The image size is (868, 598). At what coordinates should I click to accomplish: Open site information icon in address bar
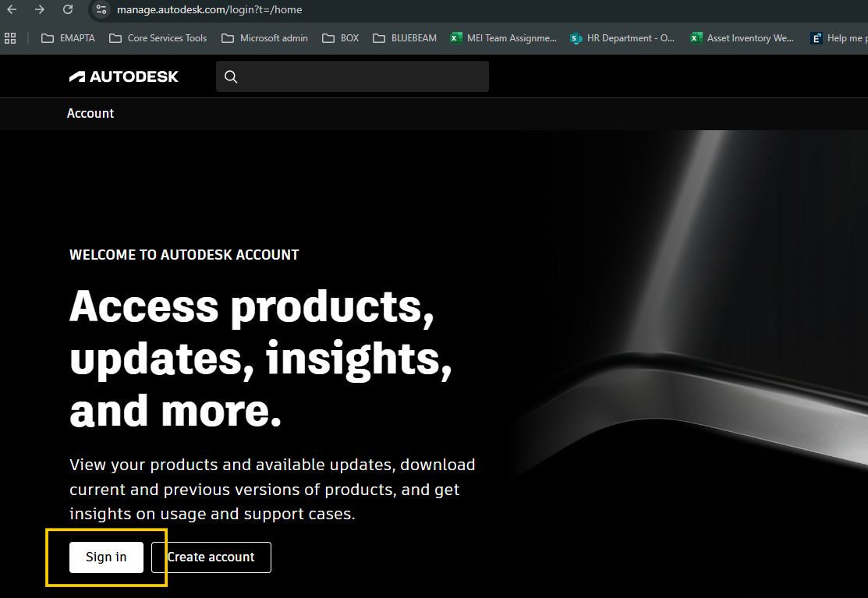click(101, 9)
